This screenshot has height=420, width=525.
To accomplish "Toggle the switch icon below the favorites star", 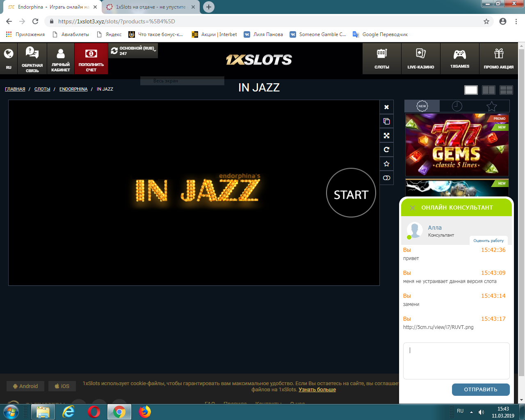I will (x=386, y=178).
